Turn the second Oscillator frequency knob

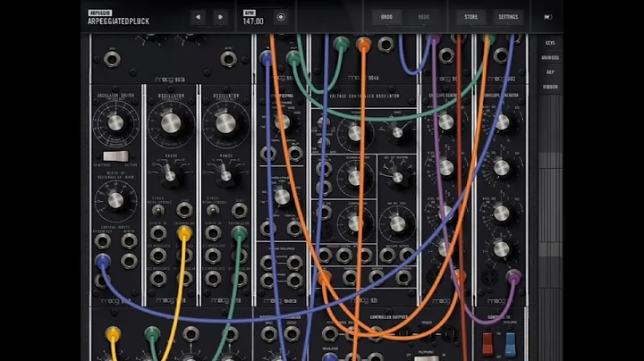click(x=225, y=123)
